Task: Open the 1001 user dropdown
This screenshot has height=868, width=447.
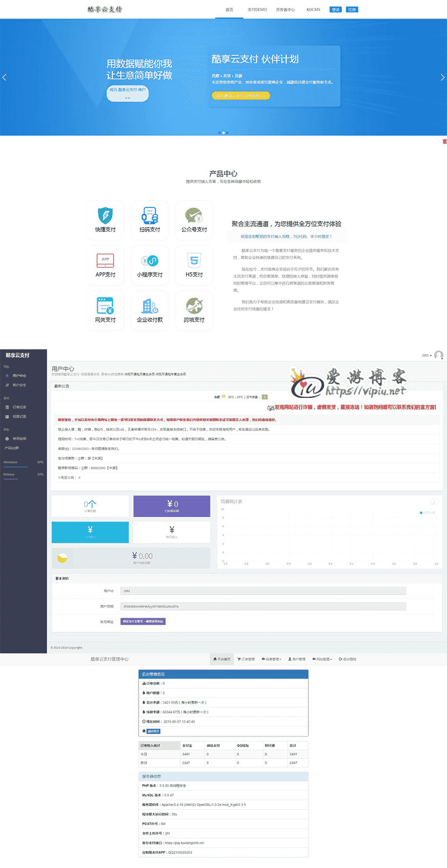Action: (426, 355)
